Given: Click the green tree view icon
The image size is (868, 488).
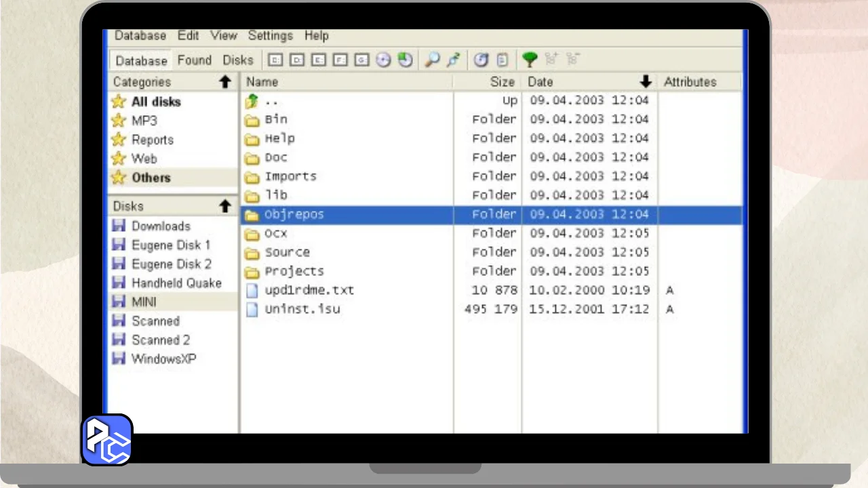Looking at the screenshot, I should point(530,60).
